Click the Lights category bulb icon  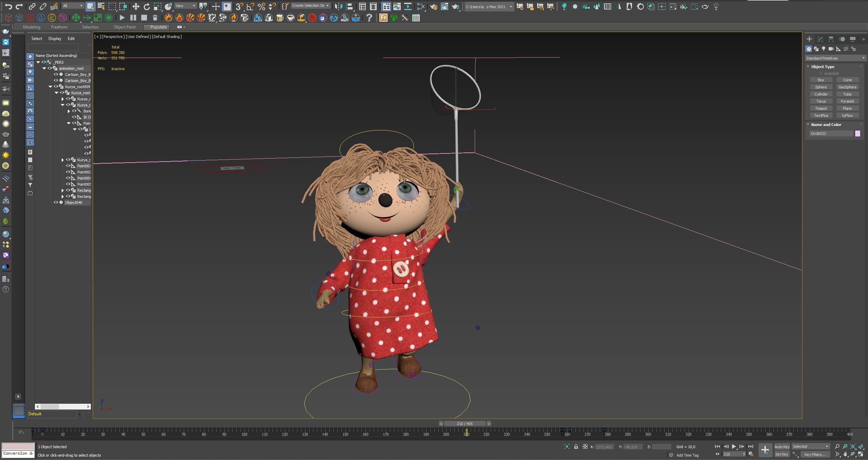click(824, 49)
